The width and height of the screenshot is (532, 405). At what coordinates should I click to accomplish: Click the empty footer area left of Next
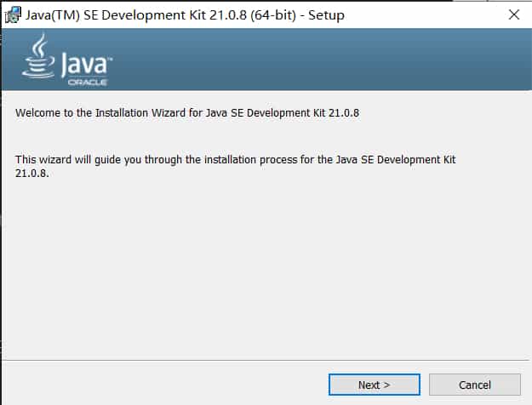coord(162,385)
